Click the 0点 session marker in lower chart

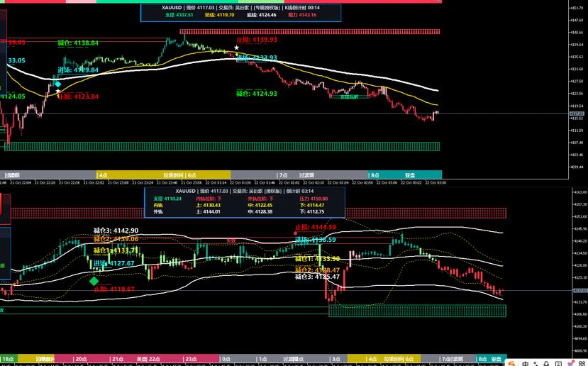225,359
